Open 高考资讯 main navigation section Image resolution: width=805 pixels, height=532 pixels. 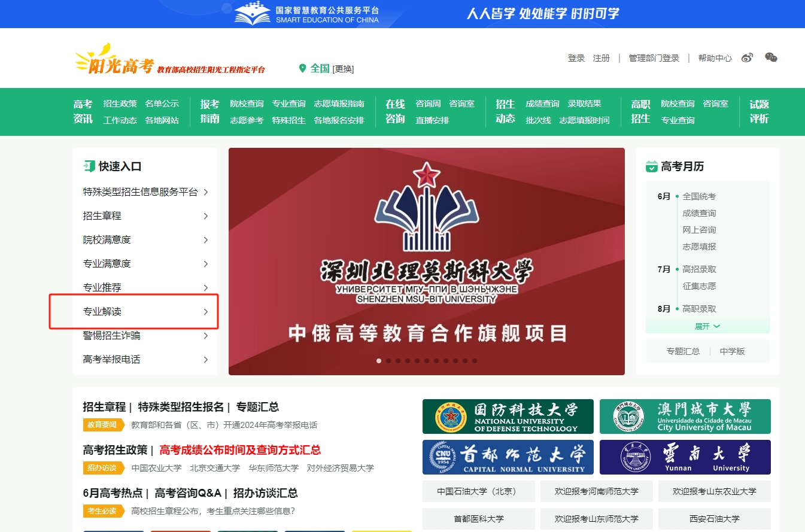pos(83,111)
